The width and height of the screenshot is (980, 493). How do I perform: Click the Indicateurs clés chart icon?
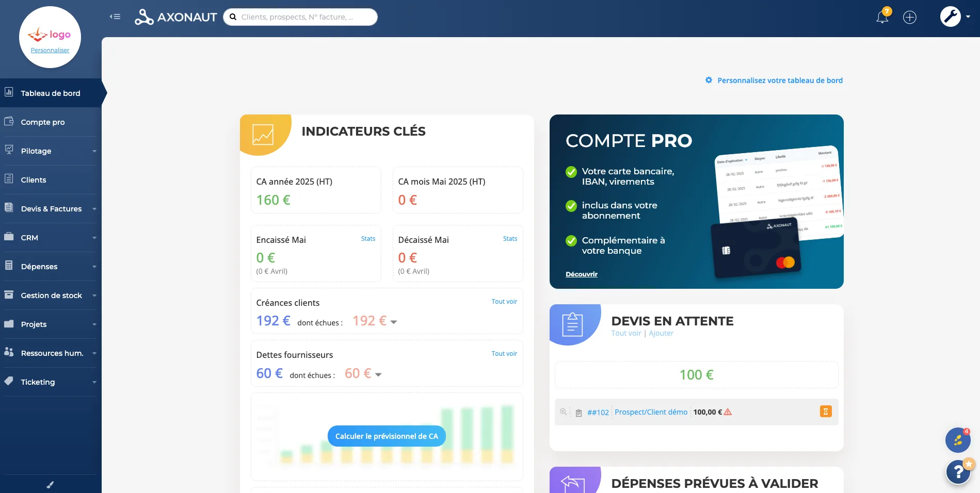(263, 134)
